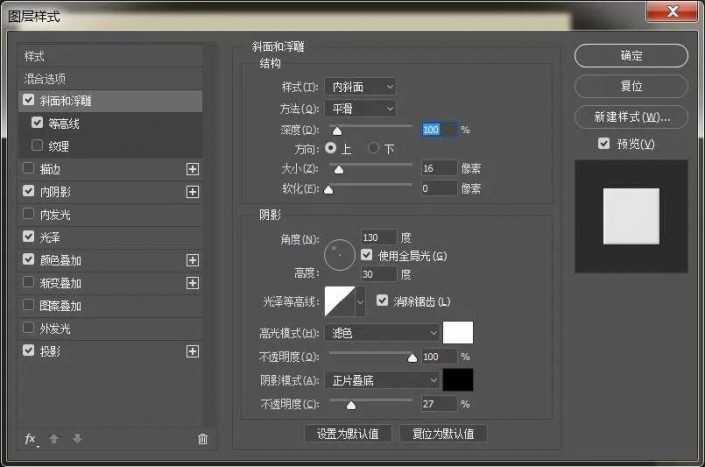Open the 阴影模式 dropdown showing 正片叠底

pyautogui.click(x=382, y=380)
